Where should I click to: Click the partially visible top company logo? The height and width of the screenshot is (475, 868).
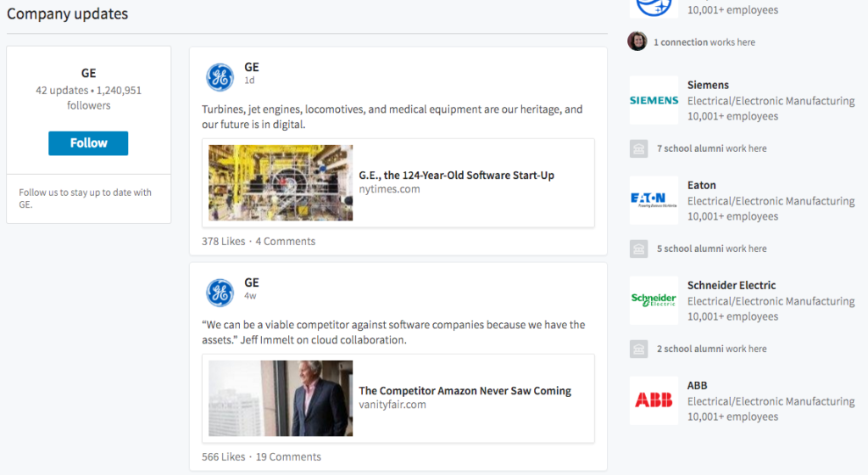click(654, 8)
